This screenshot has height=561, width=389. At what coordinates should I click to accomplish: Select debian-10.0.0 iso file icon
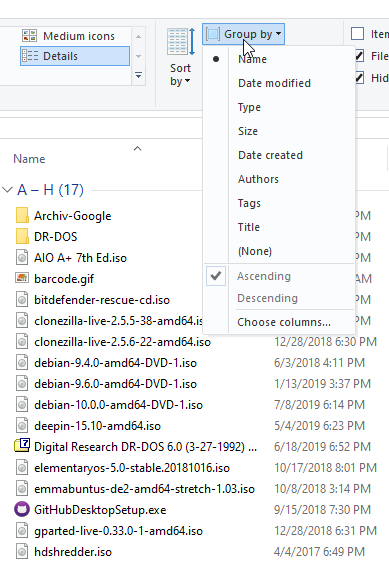[x=22, y=405]
